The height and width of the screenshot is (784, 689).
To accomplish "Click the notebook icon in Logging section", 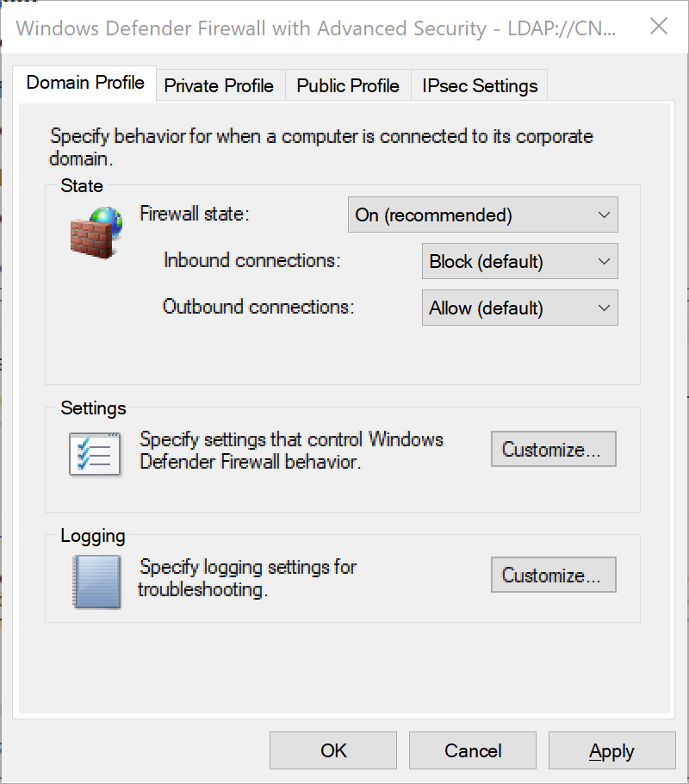I will [x=97, y=582].
